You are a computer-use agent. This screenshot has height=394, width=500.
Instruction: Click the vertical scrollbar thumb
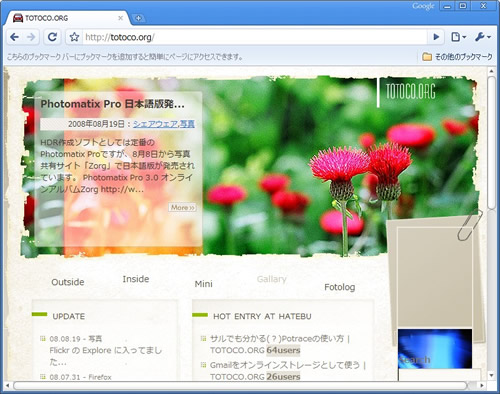point(491,143)
